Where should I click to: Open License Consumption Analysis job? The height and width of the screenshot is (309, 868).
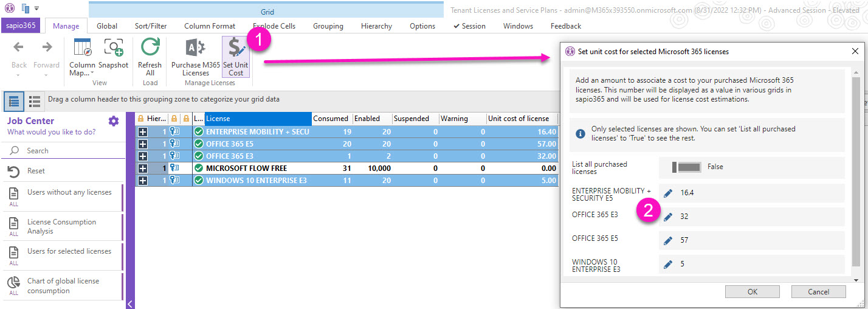coord(63,226)
